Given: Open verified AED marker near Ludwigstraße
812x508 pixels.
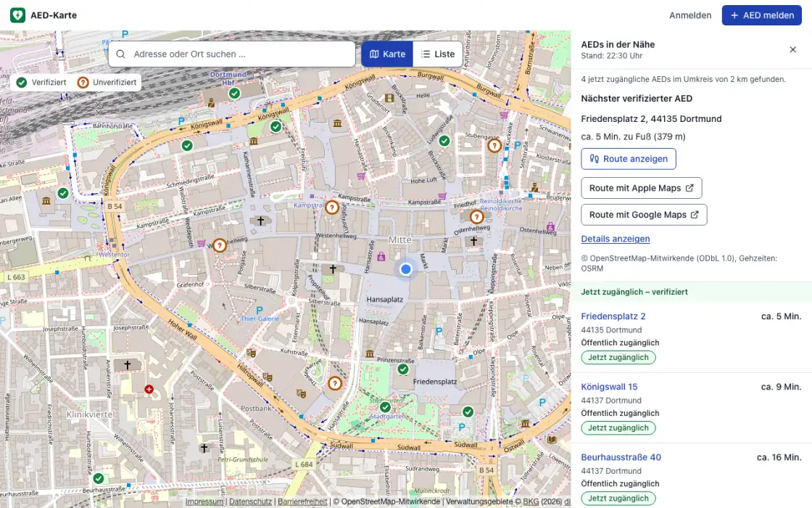Looking at the screenshot, I should (x=444, y=141).
